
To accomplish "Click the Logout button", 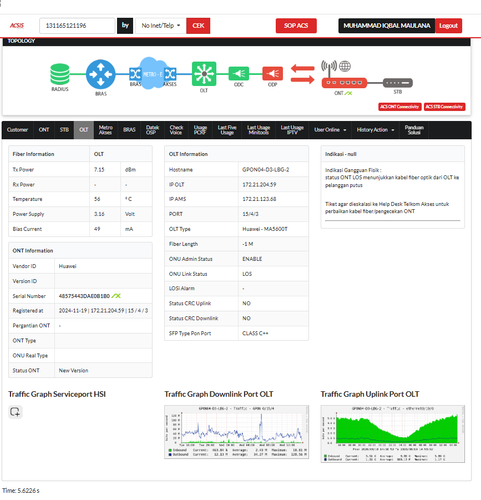I will [448, 26].
